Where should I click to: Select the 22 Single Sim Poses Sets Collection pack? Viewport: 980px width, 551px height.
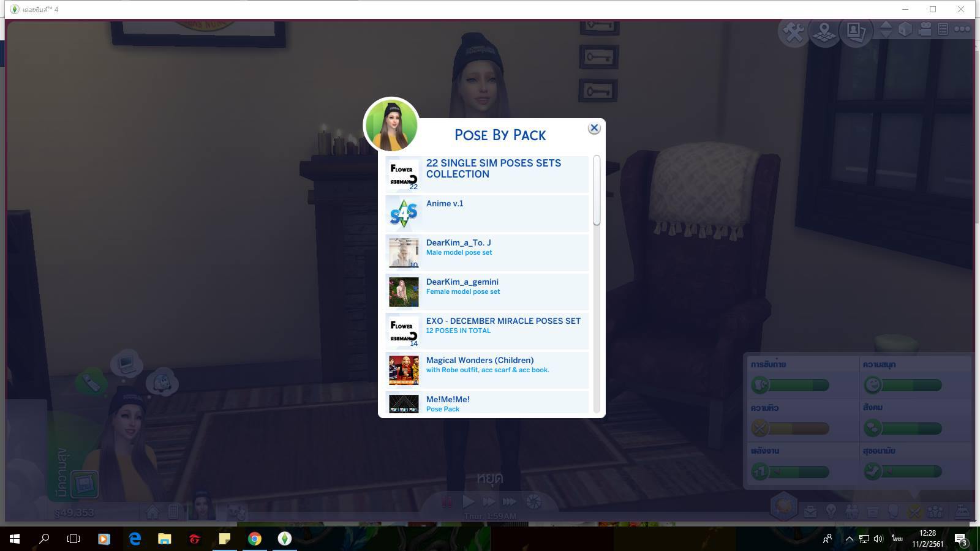click(x=487, y=174)
